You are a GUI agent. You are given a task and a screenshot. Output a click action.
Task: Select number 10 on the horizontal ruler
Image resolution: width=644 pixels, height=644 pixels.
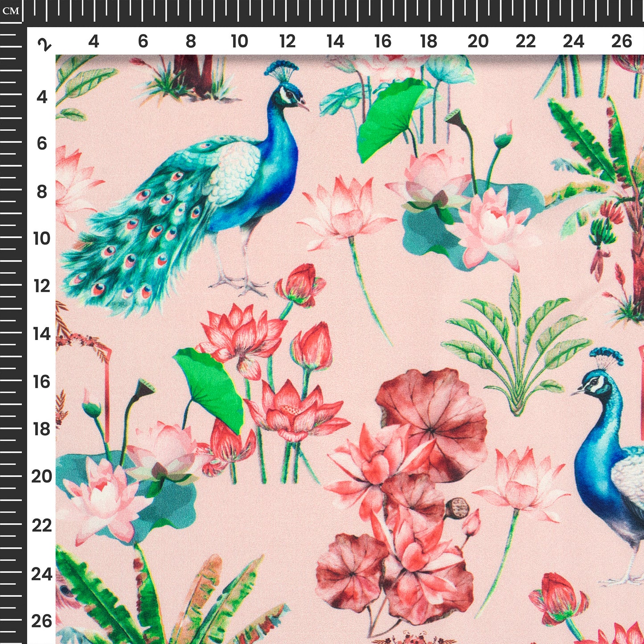pyautogui.click(x=239, y=41)
